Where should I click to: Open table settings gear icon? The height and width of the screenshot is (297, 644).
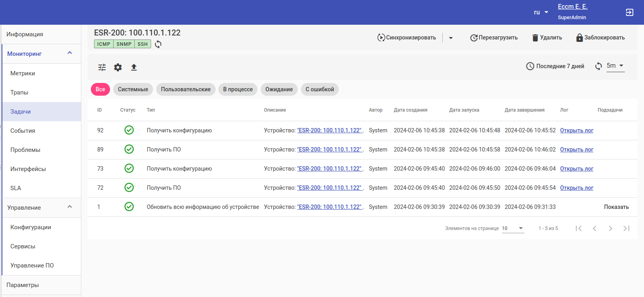click(118, 67)
